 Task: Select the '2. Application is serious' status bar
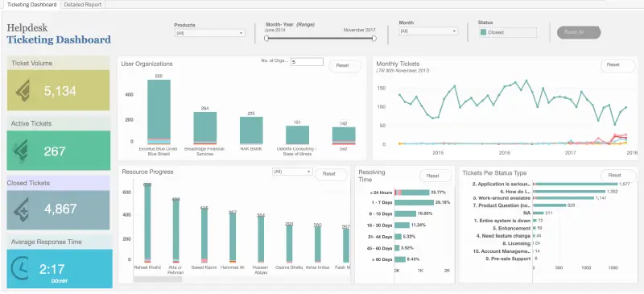pos(575,184)
